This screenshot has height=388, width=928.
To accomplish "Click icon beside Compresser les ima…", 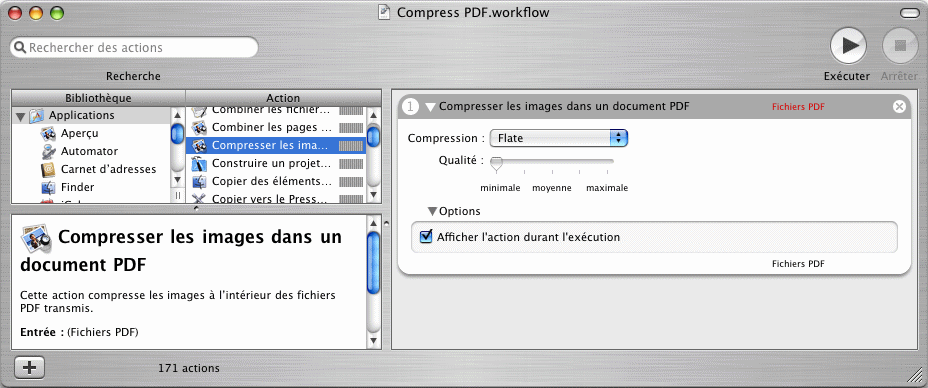I will [x=199, y=145].
